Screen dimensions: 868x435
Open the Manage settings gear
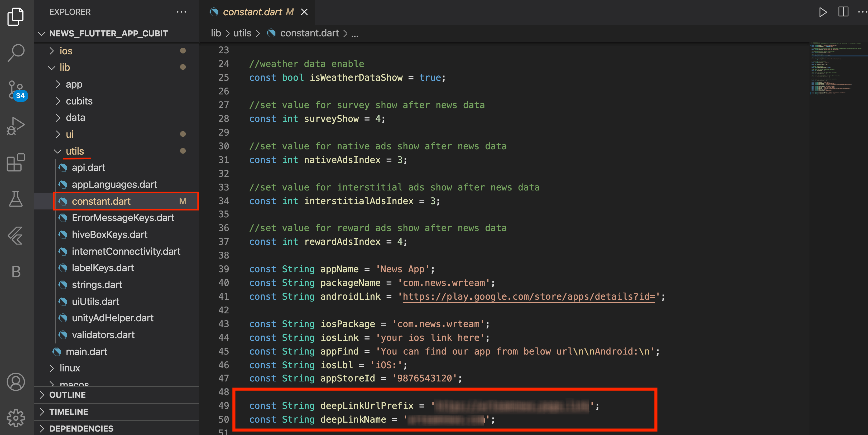16,418
